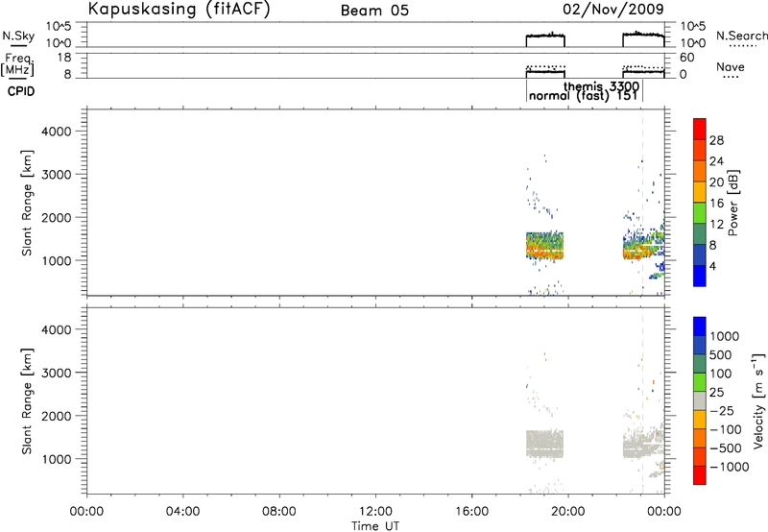The width and height of the screenshot is (768, 532).
Task: Click the gray velocity echo cluster near 19:00 UT
Action: [x=545, y=444]
